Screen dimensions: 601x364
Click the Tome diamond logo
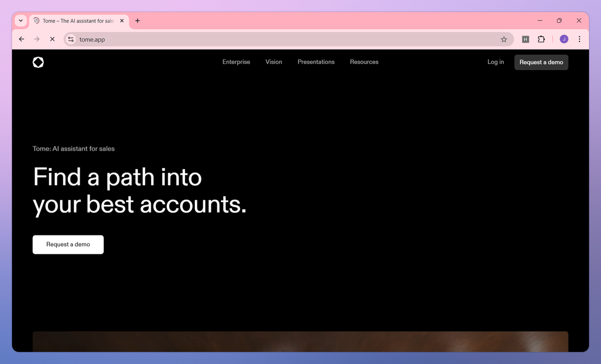[38, 62]
